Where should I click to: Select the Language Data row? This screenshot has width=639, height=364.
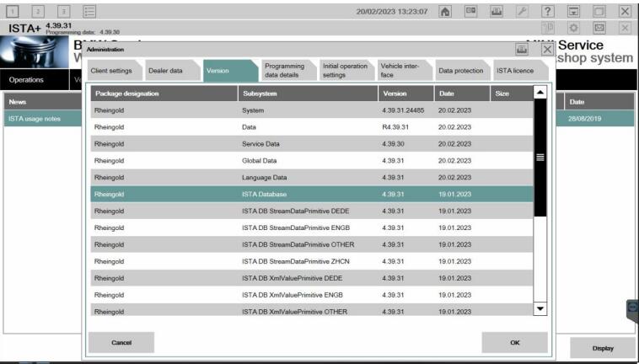[312, 178]
